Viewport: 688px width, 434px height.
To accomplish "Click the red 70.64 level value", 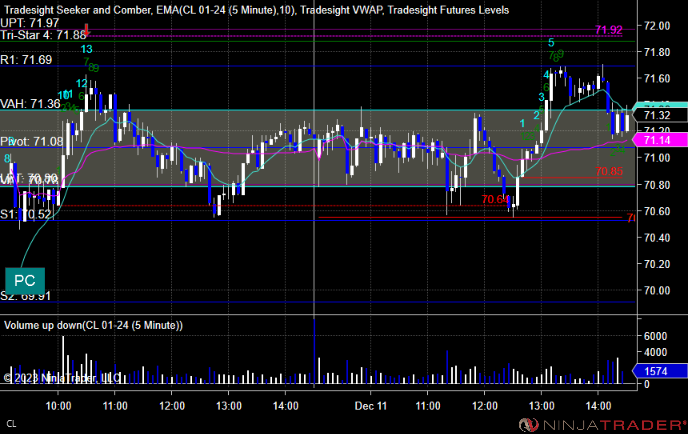I will [495, 200].
